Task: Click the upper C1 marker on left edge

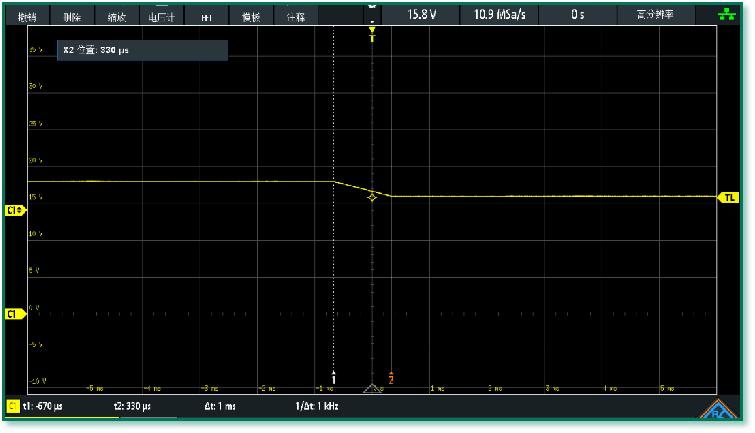Action: pos(14,210)
